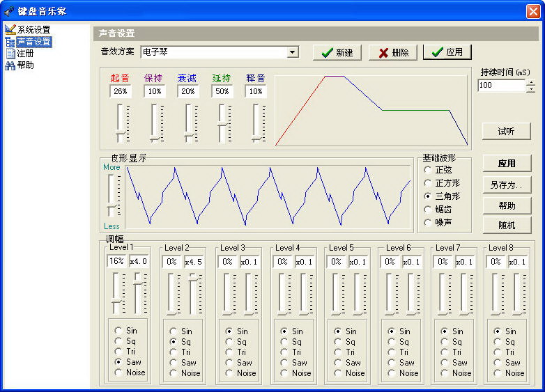Viewport: 545px width, 392px height.
Task: Click the 声音设置 tree icon
Action: pyautogui.click(x=10, y=42)
